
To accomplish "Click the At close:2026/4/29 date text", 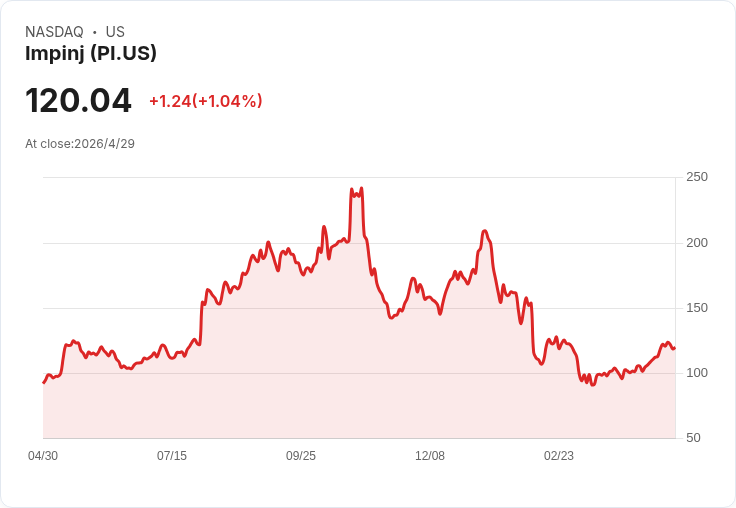I will (80, 144).
